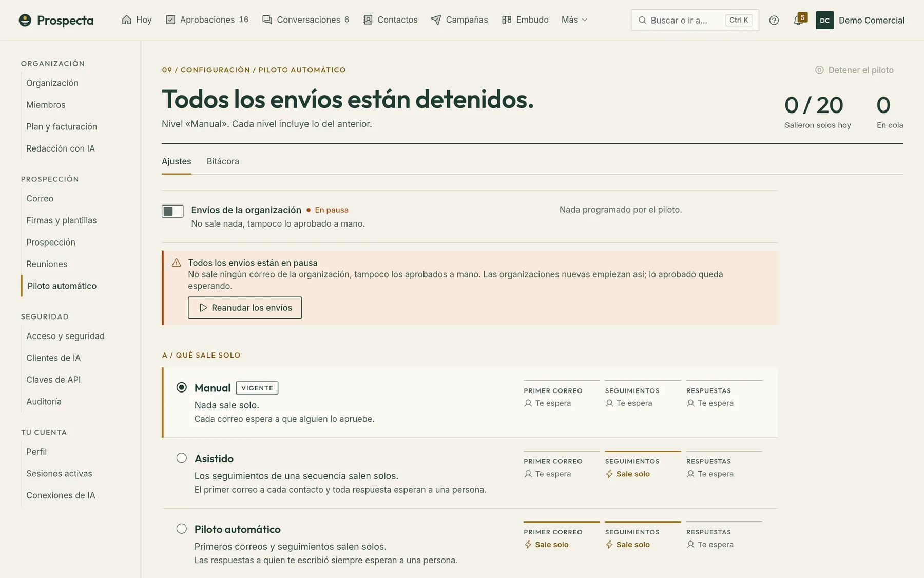This screenshot has height=578, width=924.
Task: Select the Asistido level radio button
Action: (182, 458)
